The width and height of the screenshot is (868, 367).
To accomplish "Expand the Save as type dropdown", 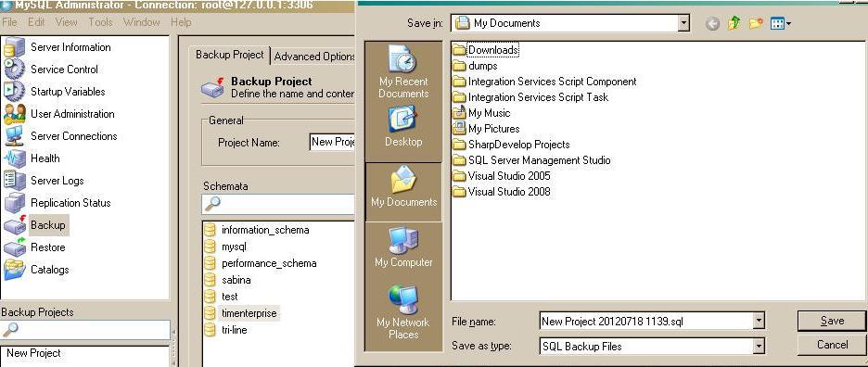I will 759,347.
